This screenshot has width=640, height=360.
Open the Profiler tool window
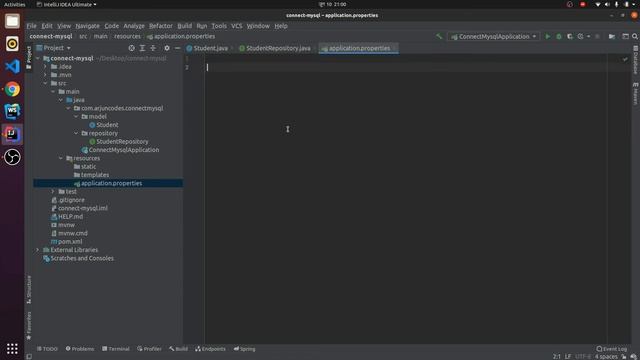(x=149, y=349)
